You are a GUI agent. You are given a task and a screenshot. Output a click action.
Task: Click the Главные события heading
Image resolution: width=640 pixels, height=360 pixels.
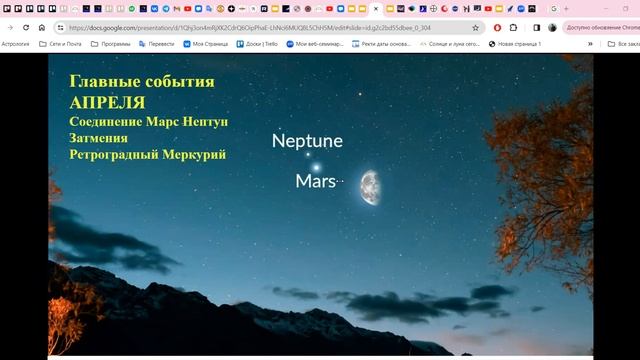coord(142,81)
